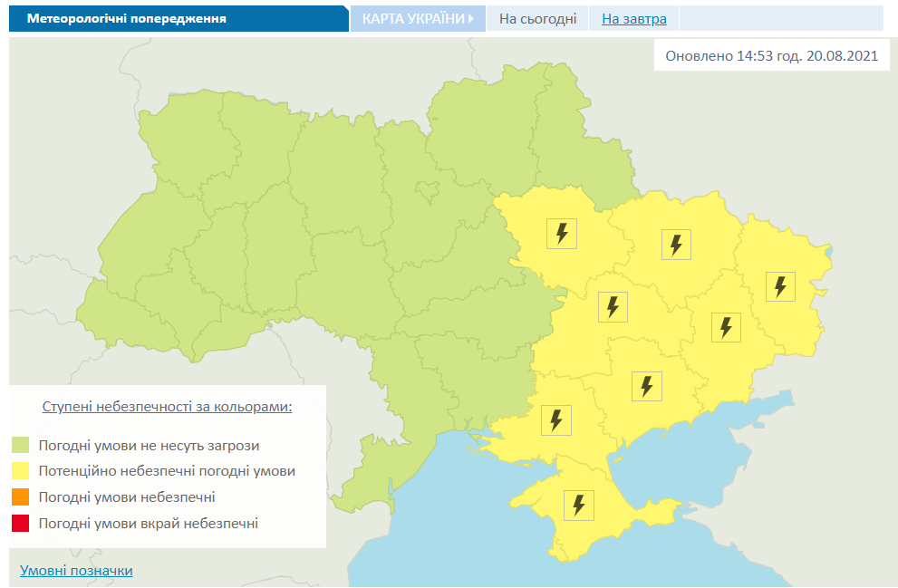Image resolution: width=898 pixels, height=588 pixels.
Task: Switch to the 'На завтра' tab
Action: 633,19
